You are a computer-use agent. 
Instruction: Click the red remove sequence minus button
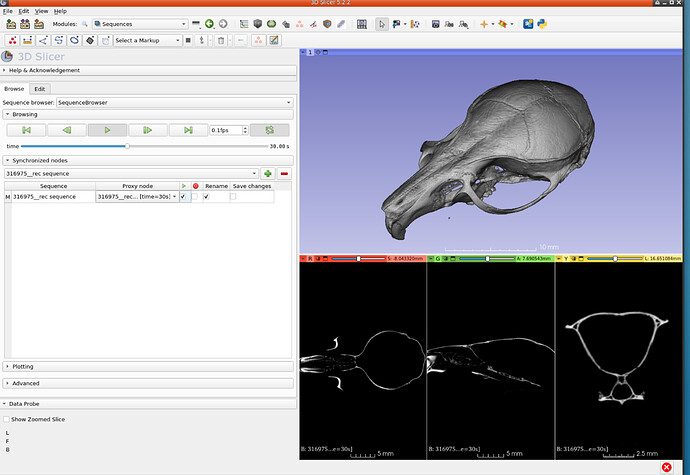(285, 174)
